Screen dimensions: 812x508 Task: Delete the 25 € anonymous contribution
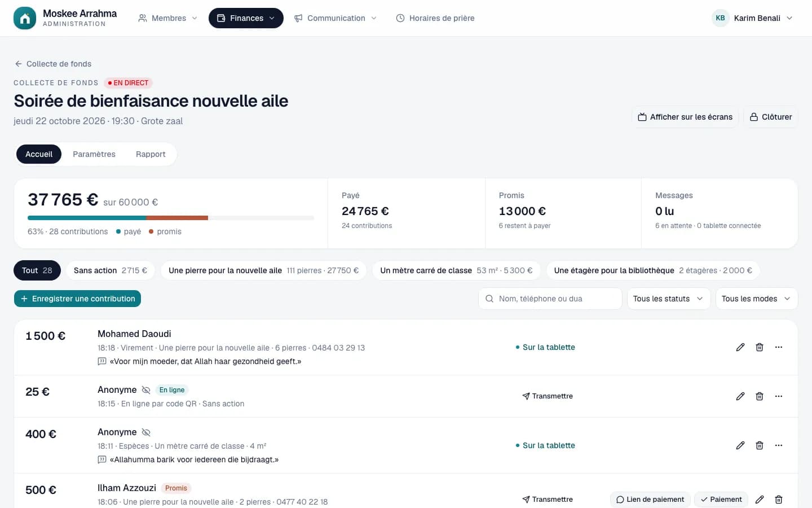coord(760,396)
